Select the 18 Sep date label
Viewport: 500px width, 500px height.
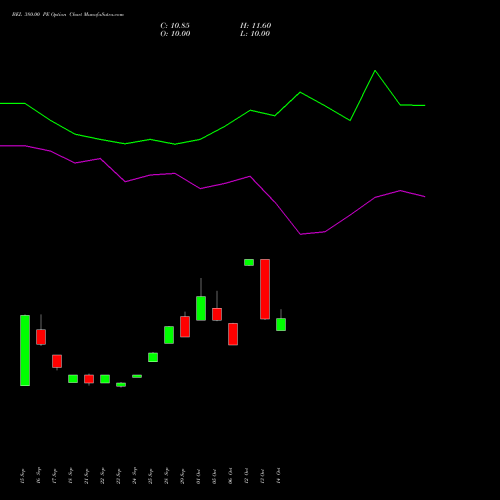pos(70,476)
